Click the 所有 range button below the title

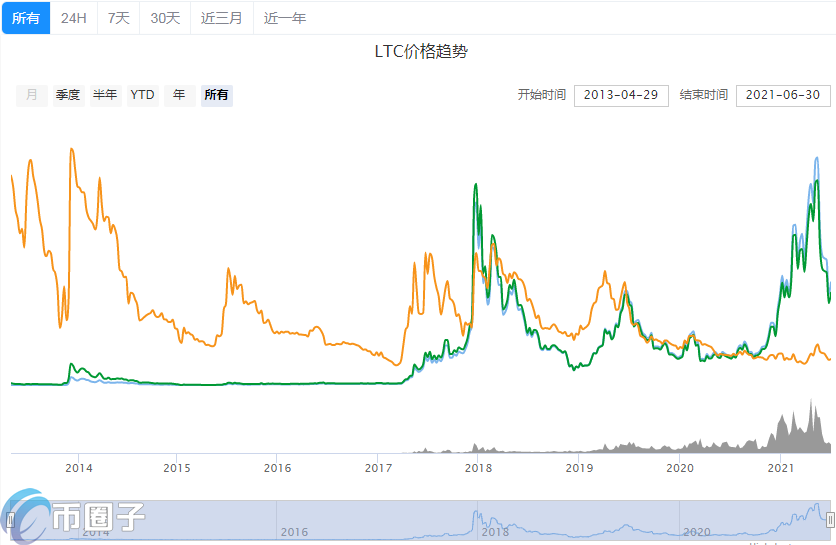tap(216, 95)
